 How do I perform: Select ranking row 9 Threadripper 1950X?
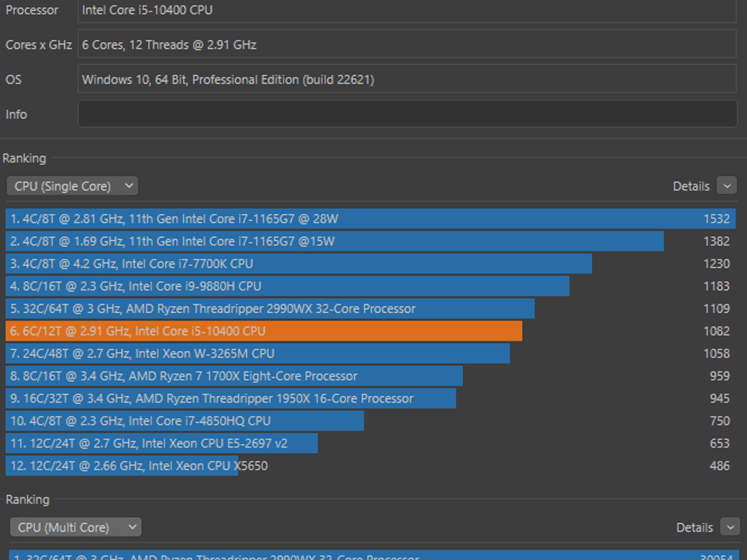[x=371, y=398]
